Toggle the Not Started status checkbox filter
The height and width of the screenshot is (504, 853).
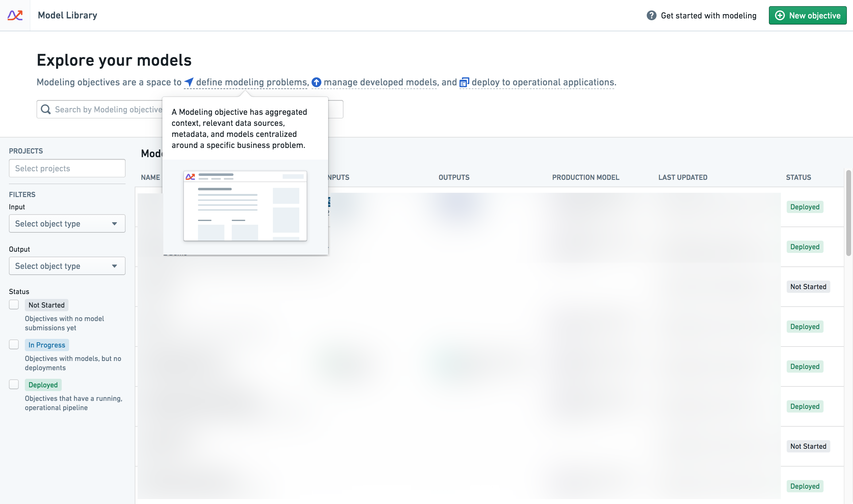point(13,305)
